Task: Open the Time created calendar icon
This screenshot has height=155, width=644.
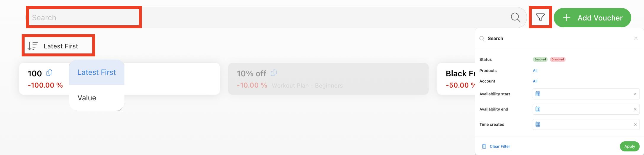Action: click(x=538, y=124)
